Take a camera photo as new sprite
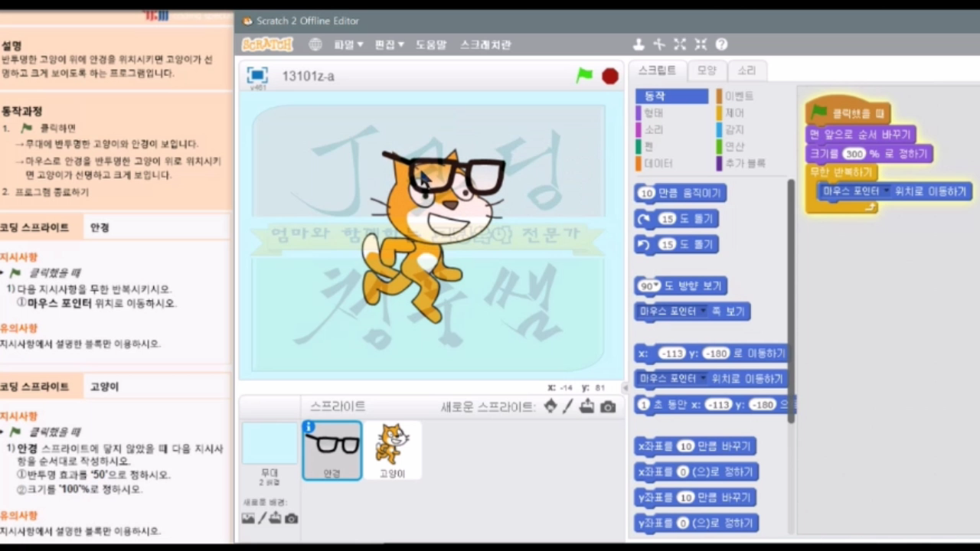 (607, 407)
